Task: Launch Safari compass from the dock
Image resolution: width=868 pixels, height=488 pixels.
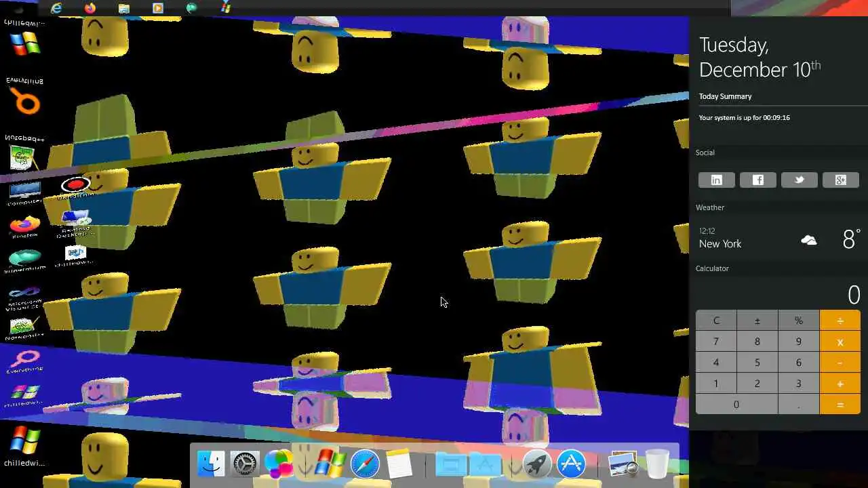Action: (365, 464)
